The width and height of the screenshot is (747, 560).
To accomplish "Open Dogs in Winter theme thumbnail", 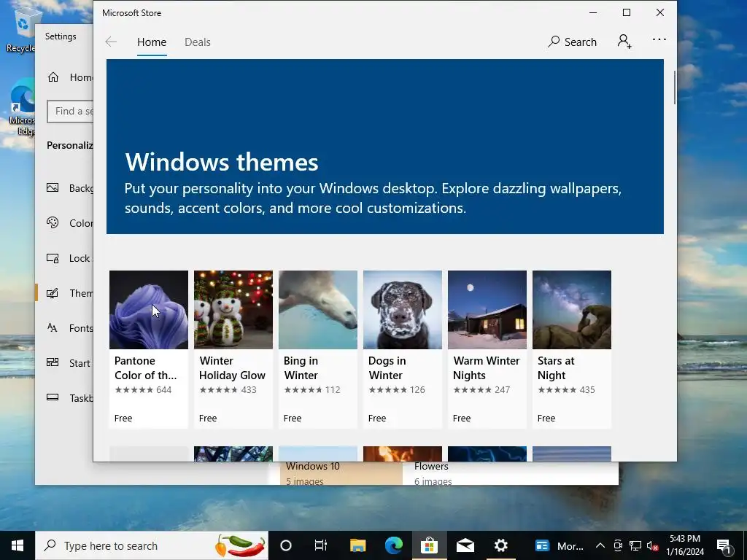I will (x=403, y=310).
